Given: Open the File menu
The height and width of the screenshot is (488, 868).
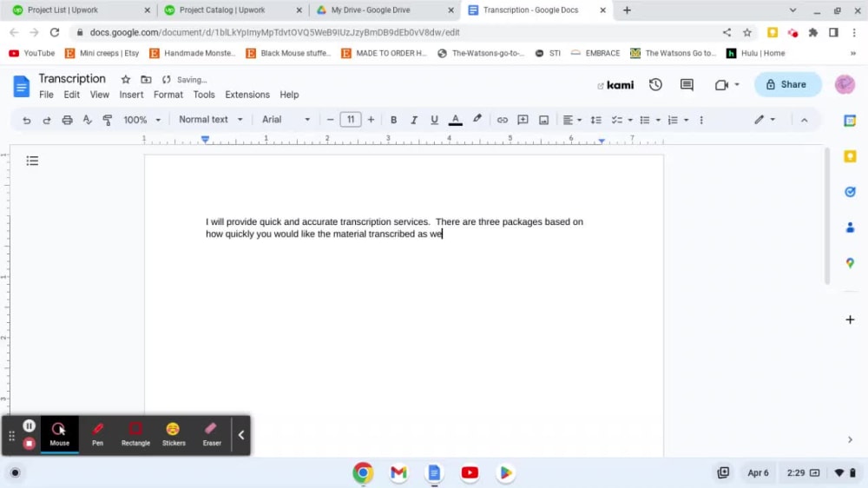Looking at the screenshot, I should pos(47,95).
